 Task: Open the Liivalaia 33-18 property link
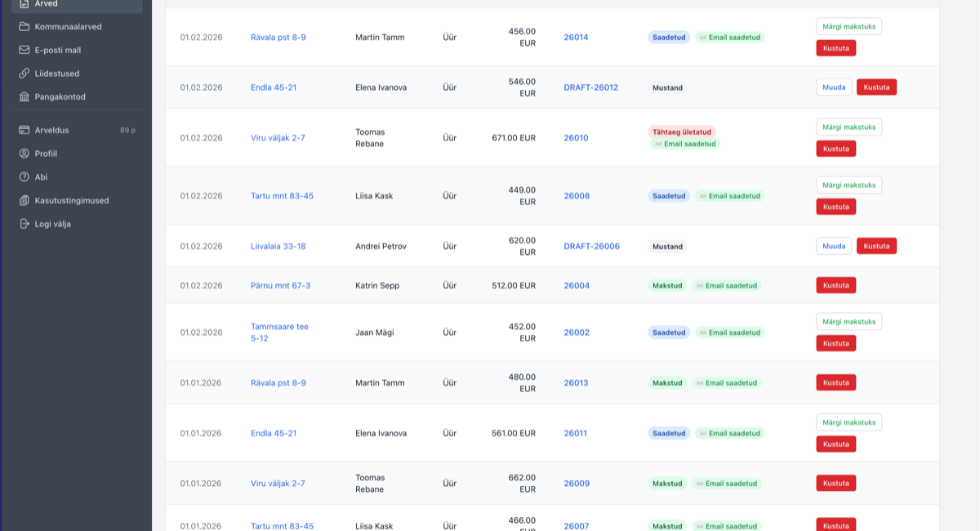click(278, 246)
